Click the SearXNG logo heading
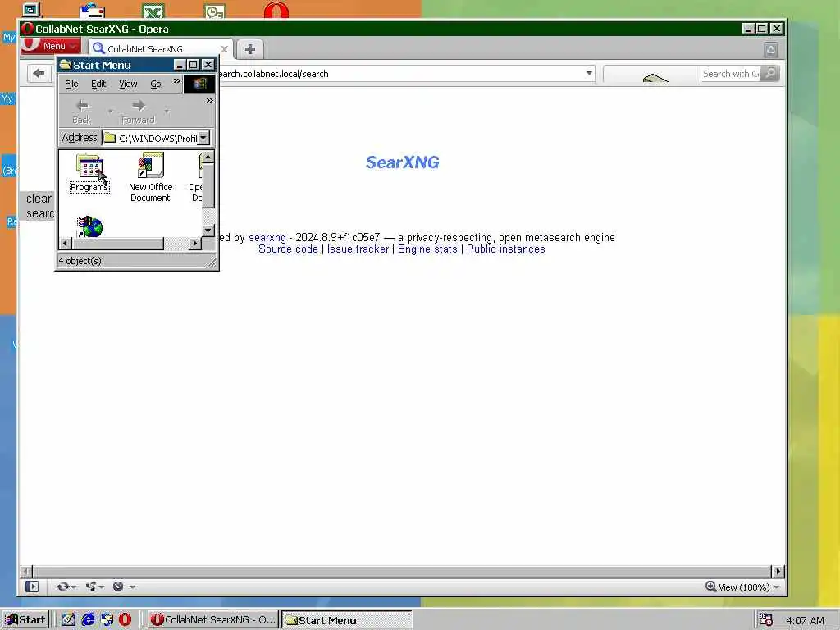The height and width of the screenshot is (630, 840). pyautogui.click(x=402, y=162)
